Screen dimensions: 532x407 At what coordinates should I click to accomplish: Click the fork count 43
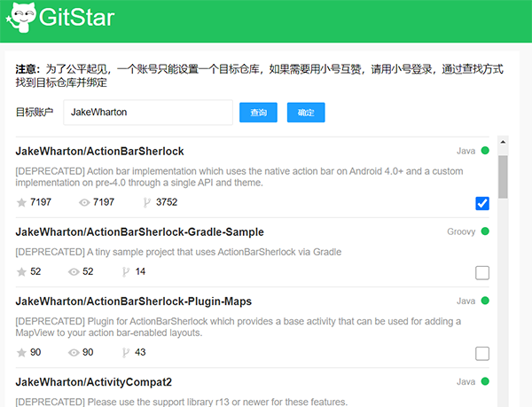coord(140,352)
